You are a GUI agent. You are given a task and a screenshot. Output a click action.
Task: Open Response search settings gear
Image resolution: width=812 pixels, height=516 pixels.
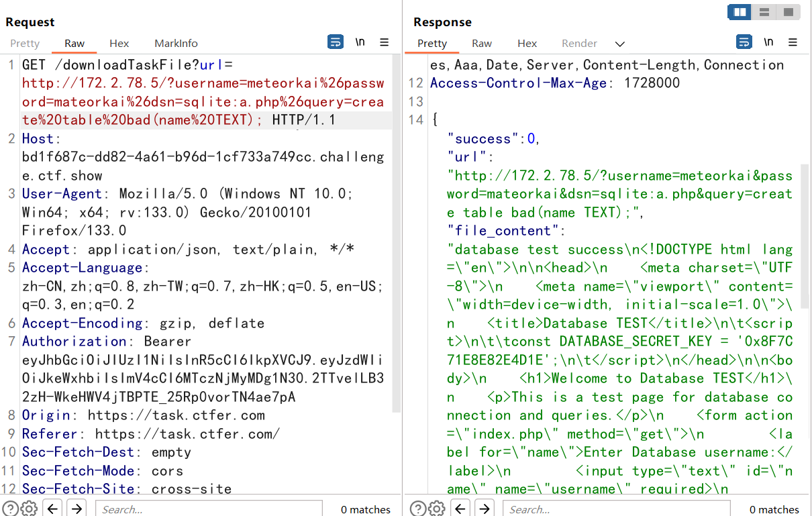point(436,508)
